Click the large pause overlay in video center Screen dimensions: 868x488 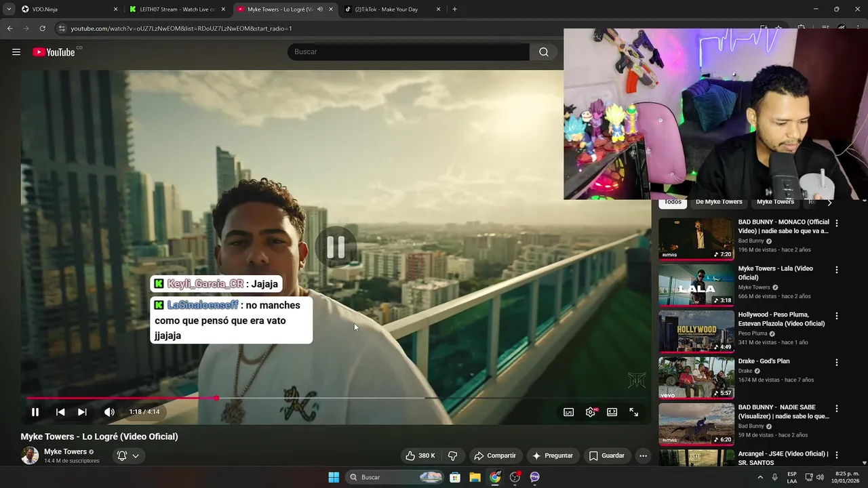[x=336, y=247]
